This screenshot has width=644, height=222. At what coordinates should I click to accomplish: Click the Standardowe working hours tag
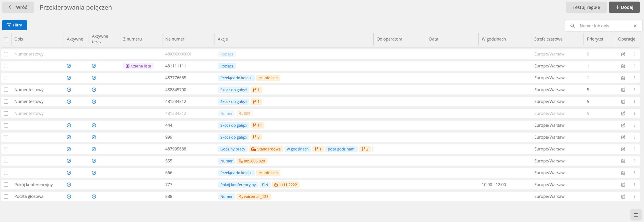click(x=266, y=149)
